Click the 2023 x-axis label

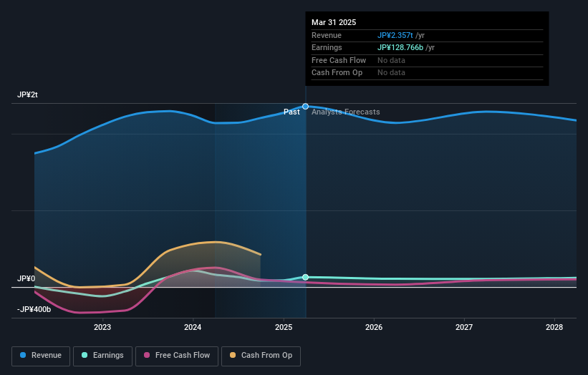(102, 327)
